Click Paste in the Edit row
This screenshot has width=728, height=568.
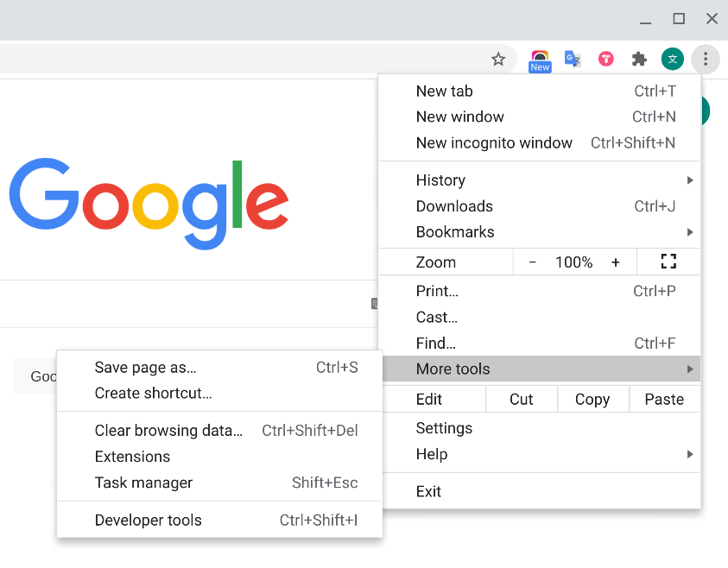pyautogui.click(x=664, y=399)
